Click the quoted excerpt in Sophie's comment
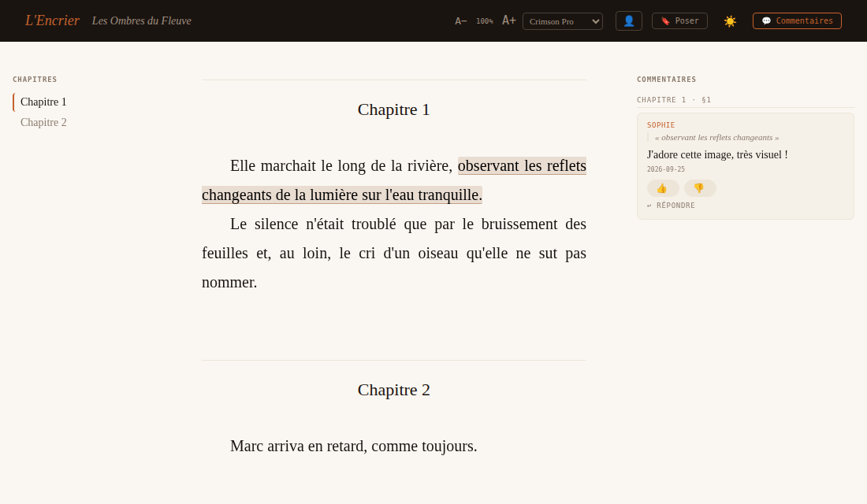The width and height of the screenshot is (867, 504). 716,138
